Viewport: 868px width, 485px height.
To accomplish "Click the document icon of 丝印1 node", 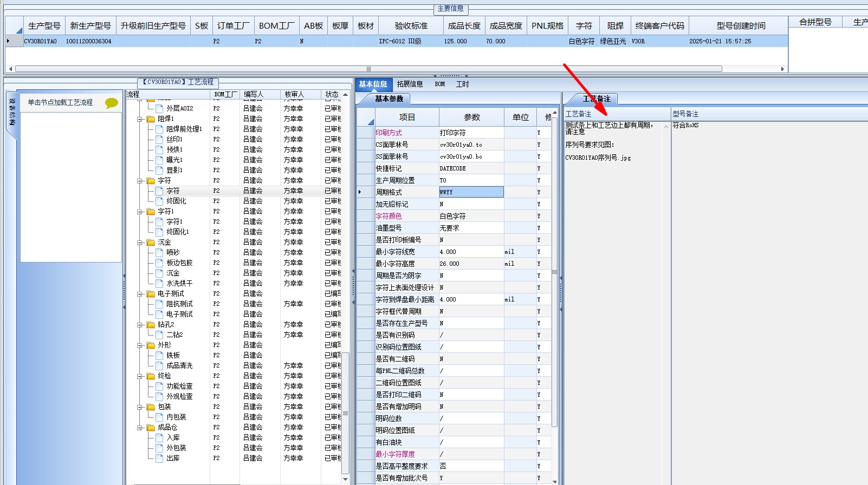I will click(159, 139).
